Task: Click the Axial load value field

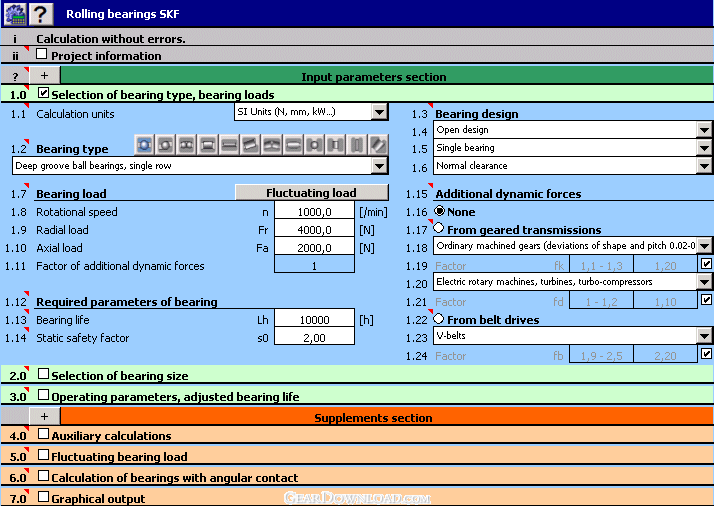Action: click(x=314, y=248)
